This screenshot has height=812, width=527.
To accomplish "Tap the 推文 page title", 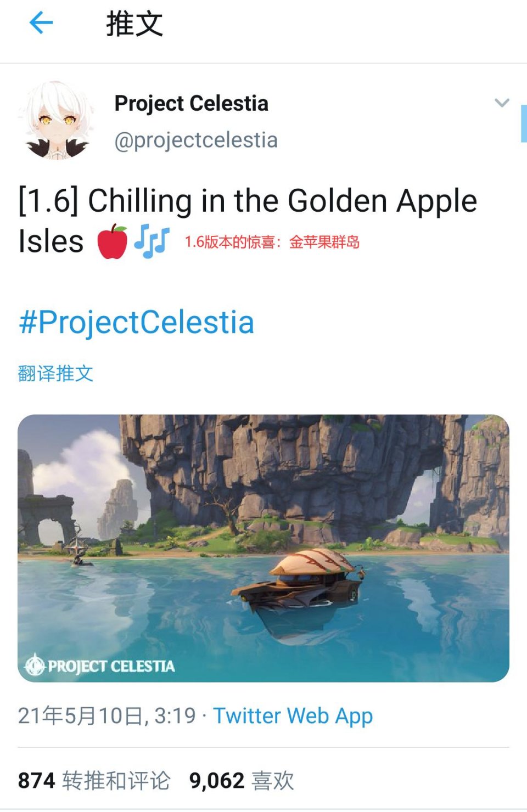I will [134, 24].
